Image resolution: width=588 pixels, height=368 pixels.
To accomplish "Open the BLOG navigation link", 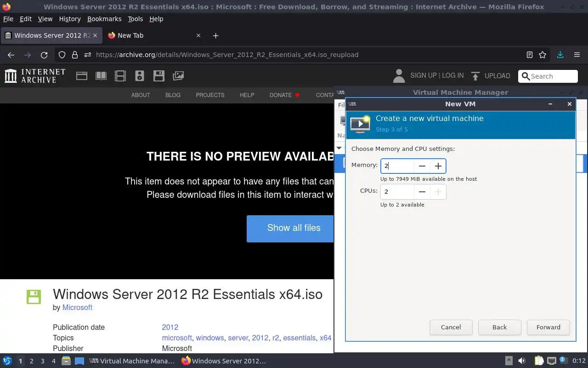I will [x=173, y=95].
